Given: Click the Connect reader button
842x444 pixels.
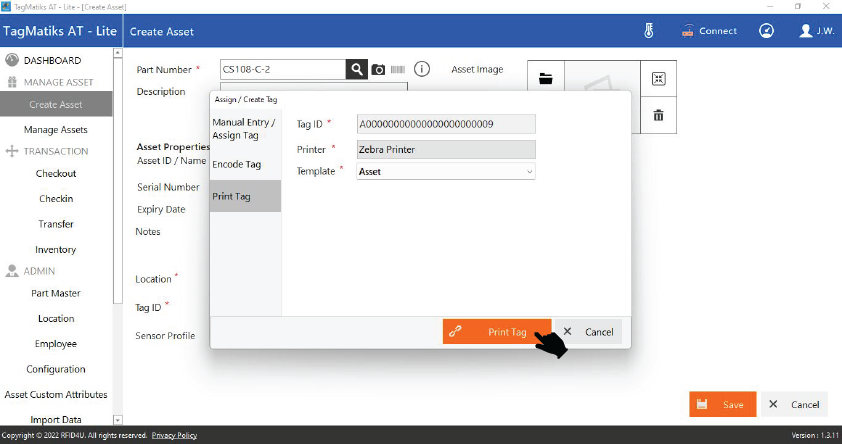Looking at the screenshot, I should [709, 31].
